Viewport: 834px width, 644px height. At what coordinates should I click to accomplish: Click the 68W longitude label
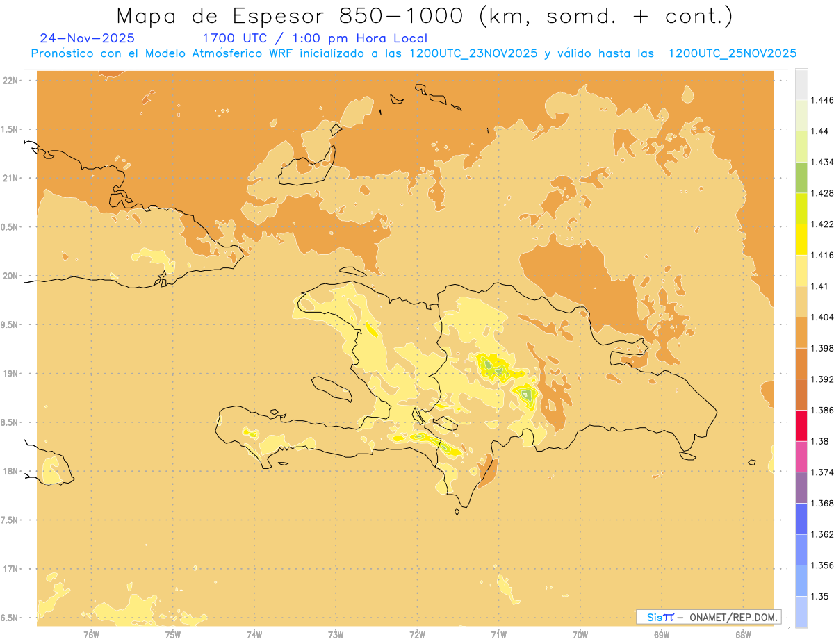pyautogui.click(x=742, y=636)
